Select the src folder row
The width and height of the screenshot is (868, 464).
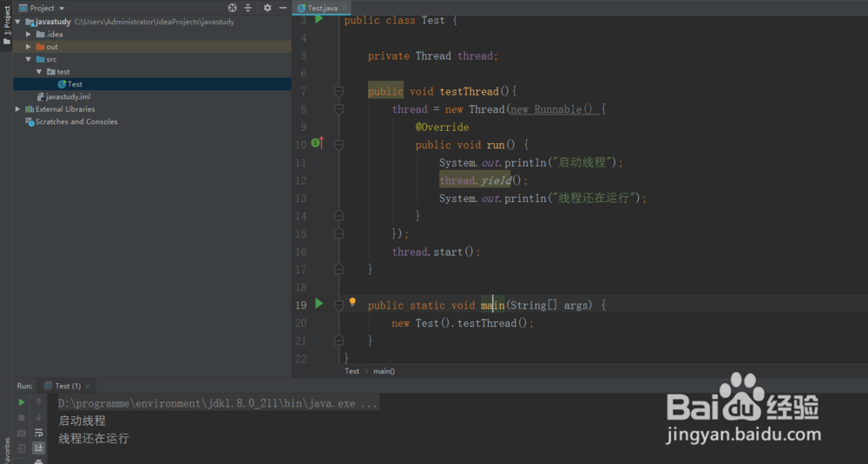coord(152,59)
